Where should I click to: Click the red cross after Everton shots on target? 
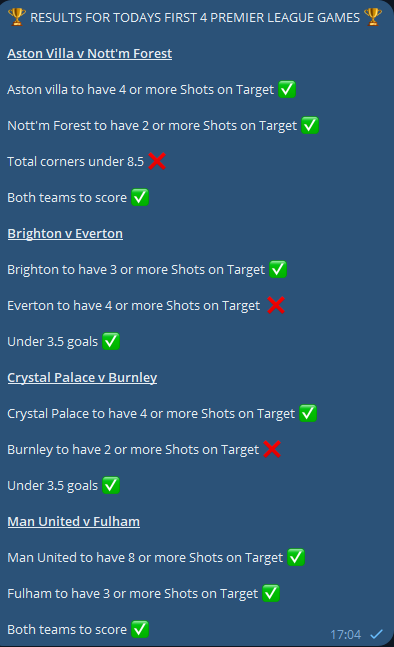276,305
